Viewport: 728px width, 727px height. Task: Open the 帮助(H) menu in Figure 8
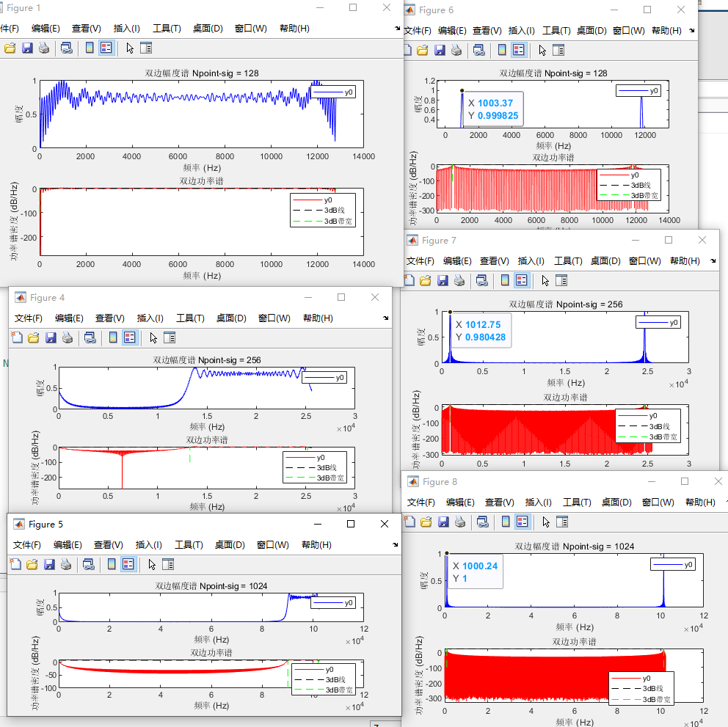(700, 503)
